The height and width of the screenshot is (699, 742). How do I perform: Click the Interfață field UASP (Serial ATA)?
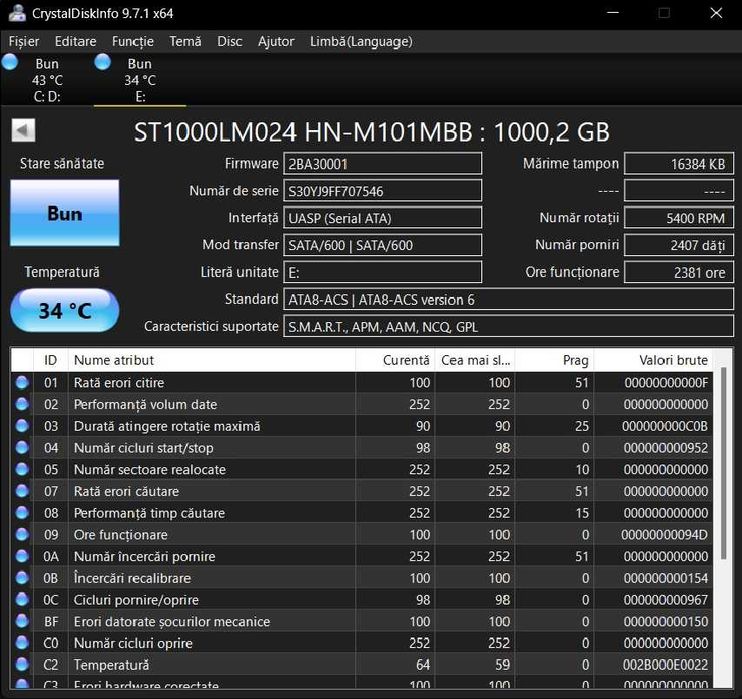pyautogui.click(x=382, y=218)
